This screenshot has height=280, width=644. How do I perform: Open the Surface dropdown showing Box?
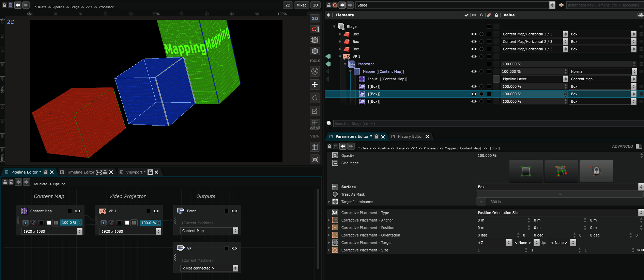pos(559,187)
